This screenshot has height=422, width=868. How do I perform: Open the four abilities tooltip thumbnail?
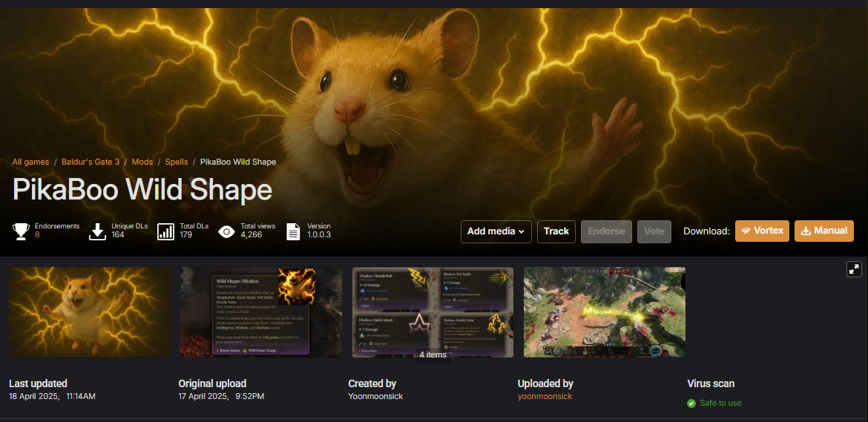[433, 312]
